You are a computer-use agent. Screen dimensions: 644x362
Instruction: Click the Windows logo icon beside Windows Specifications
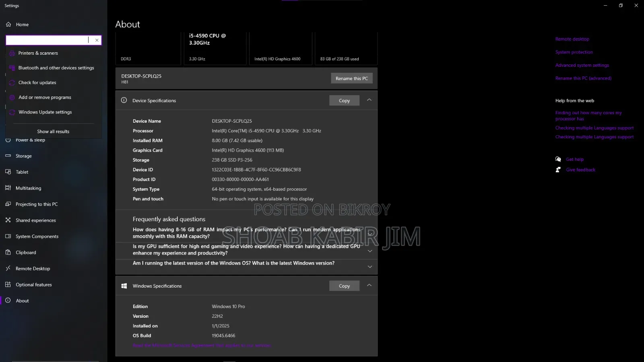tap(124, 286)
